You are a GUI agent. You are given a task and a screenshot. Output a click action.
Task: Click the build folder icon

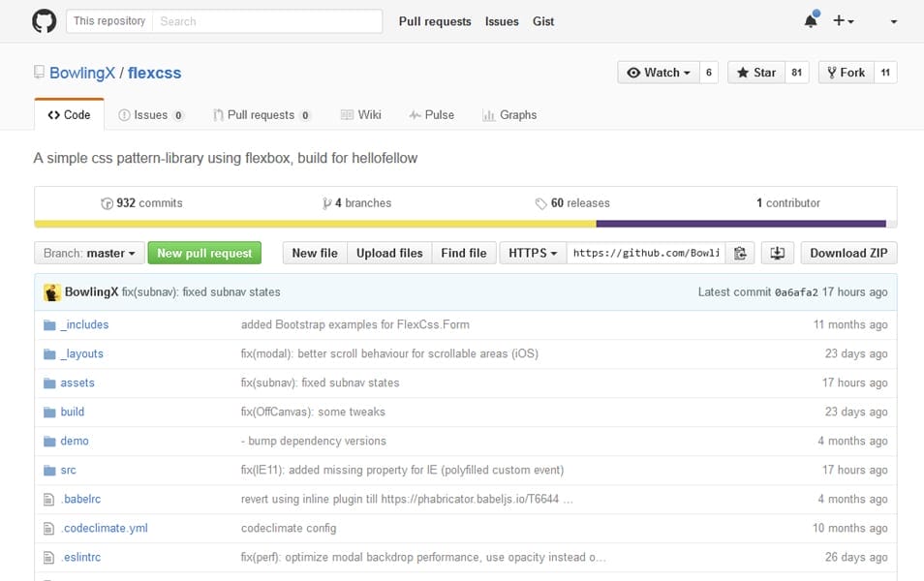coord(49,412)
